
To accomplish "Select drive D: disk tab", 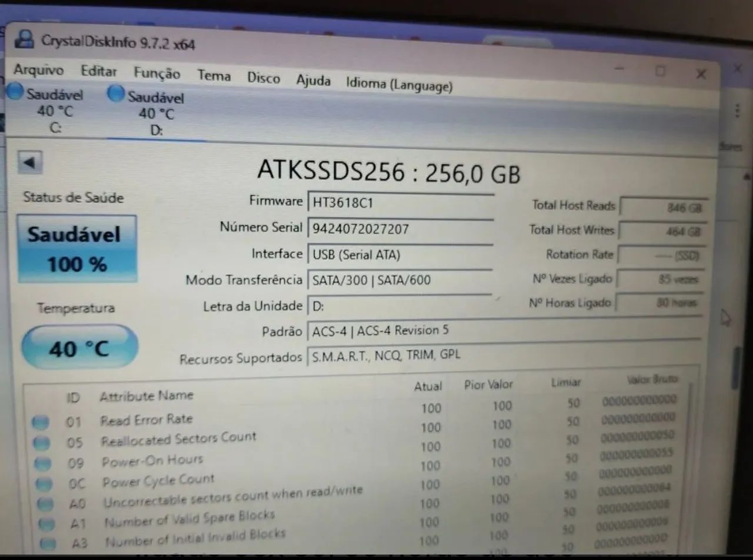I will [155, 113].
